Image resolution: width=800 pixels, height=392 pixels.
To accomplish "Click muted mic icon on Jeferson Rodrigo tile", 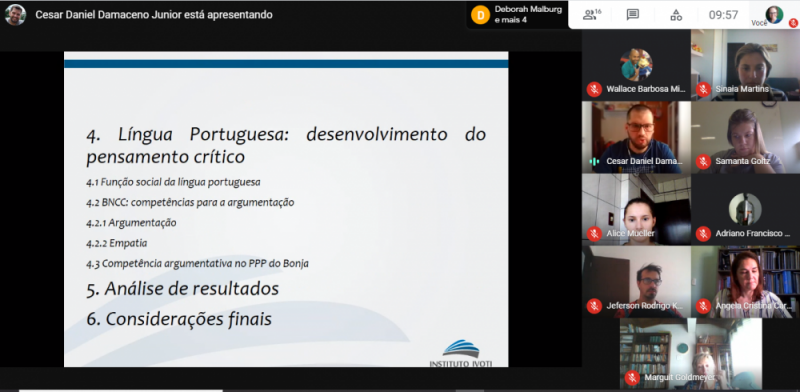I will (x=594, y=306).
